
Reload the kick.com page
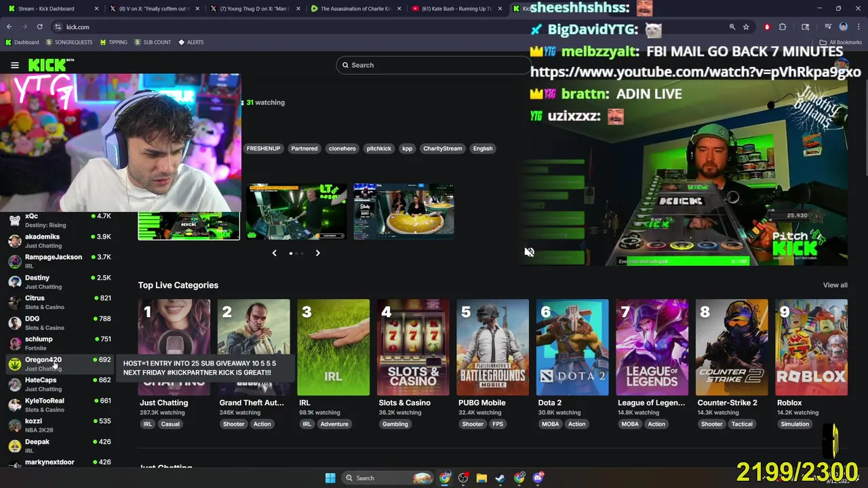tap(39, 26)
